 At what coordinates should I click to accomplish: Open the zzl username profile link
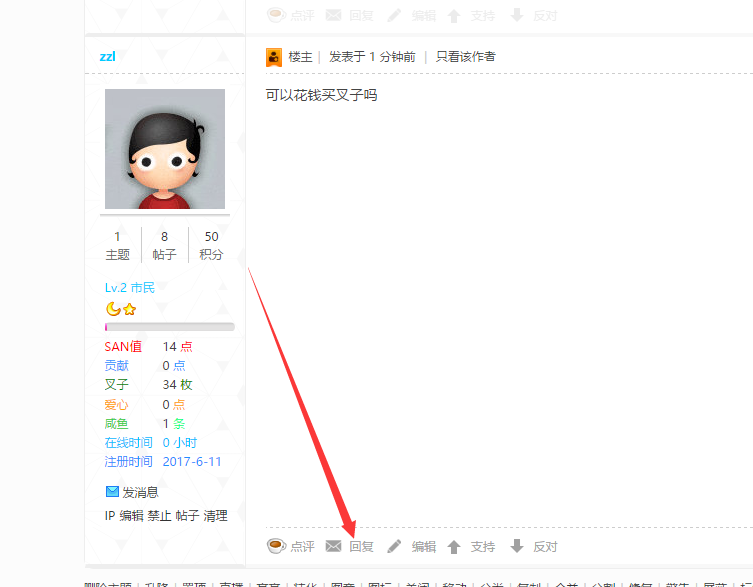point(107,56)
